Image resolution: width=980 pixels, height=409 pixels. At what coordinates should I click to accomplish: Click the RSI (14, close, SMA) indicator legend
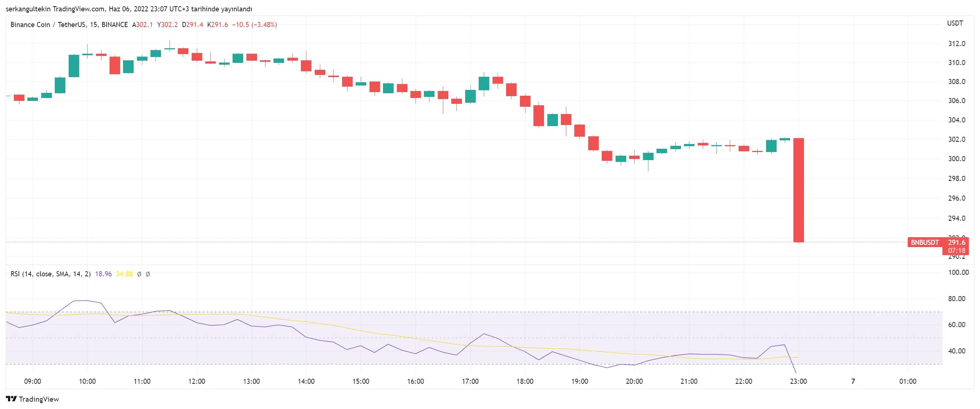50,274
